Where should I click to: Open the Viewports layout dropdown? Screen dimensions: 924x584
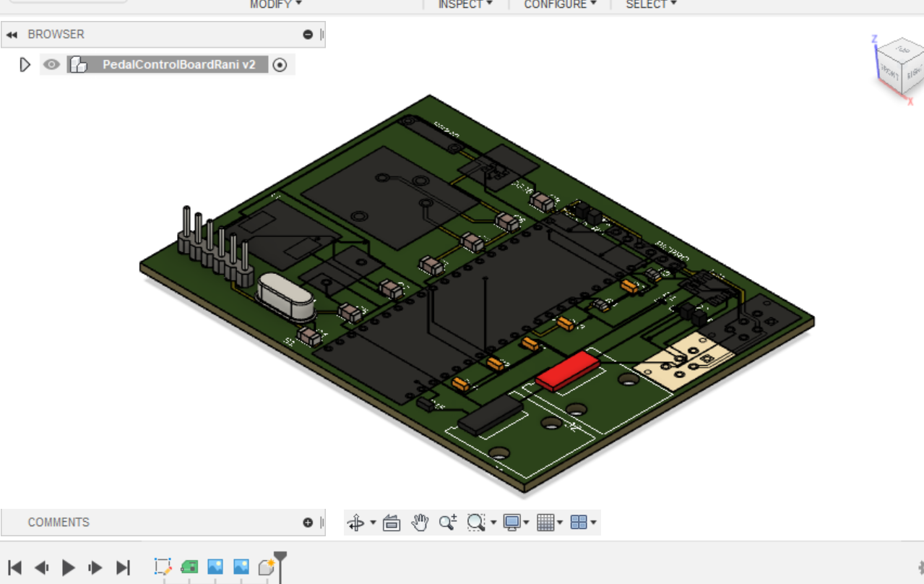tap(582, 522)
